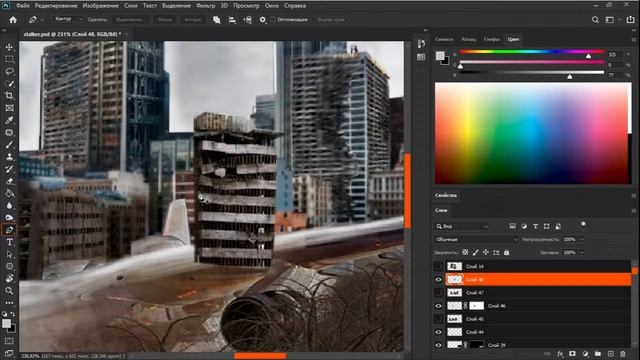Click the stalker.psd document tab
This screenshot has width=640, height=360.
click(72, 34)
